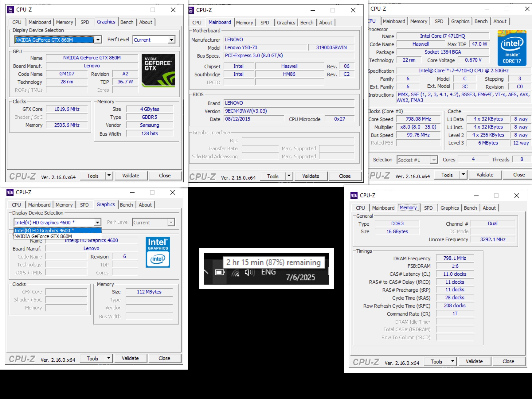This screenshot has height=399, width=532.
Task: Click GFX Core 1019.6 MHz value
Action: tap(67, 109)
